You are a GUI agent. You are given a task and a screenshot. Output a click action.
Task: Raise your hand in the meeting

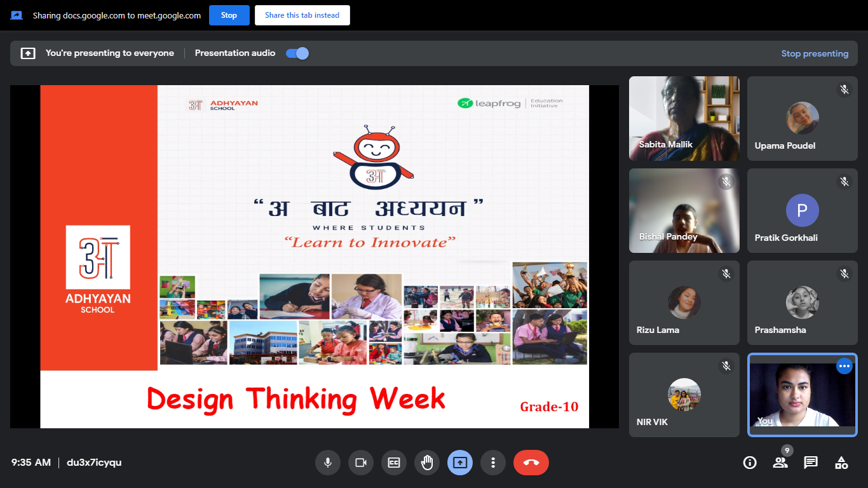[x=427, y=463]
